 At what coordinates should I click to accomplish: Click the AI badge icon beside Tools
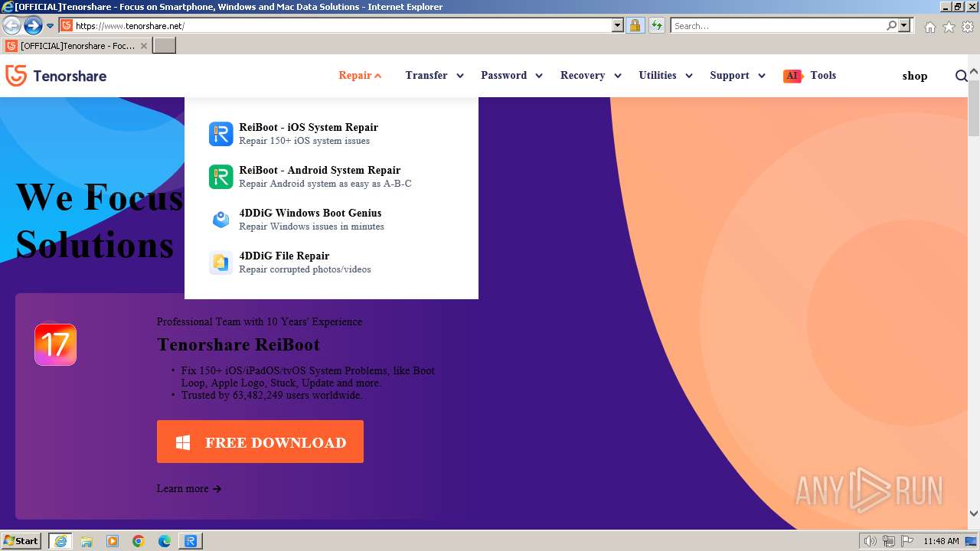point(792,76)
